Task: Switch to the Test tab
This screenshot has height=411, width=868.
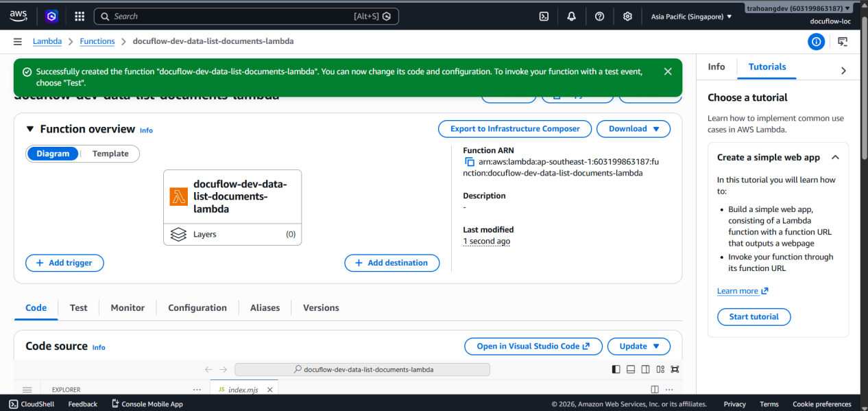Action: pos(79,308)
